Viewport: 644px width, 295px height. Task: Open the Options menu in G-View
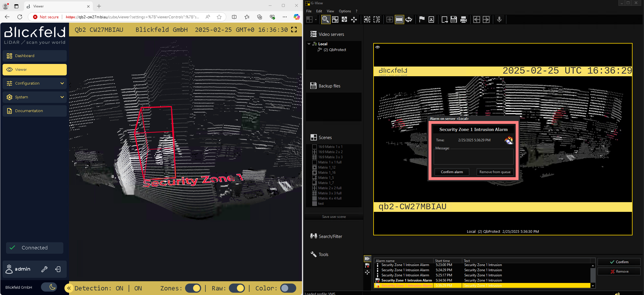click(x=345, y=11)
